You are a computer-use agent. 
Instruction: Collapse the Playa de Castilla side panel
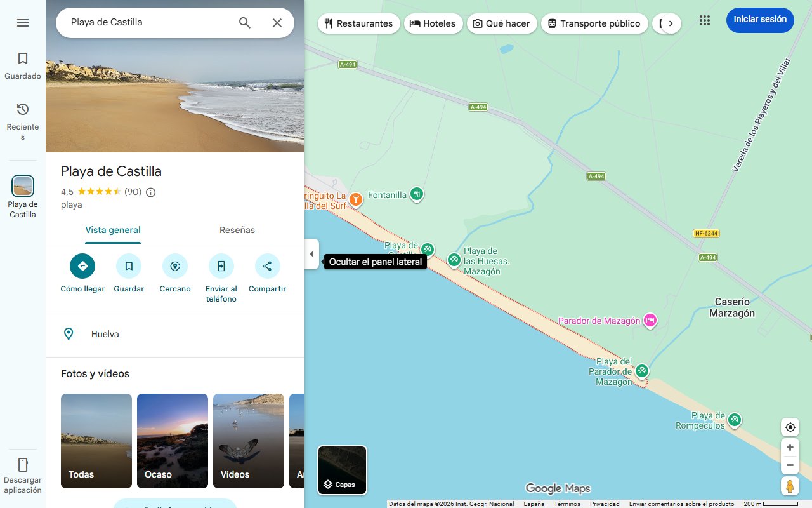pos(311,253)
